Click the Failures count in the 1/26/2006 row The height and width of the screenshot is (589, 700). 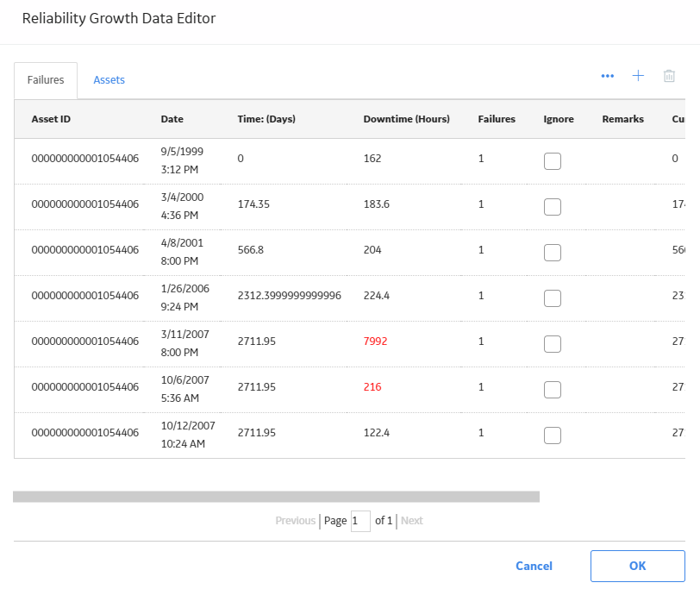pos(481,296)
